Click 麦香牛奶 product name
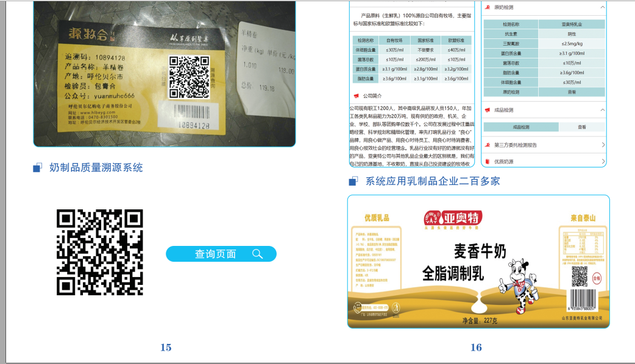 480,251
